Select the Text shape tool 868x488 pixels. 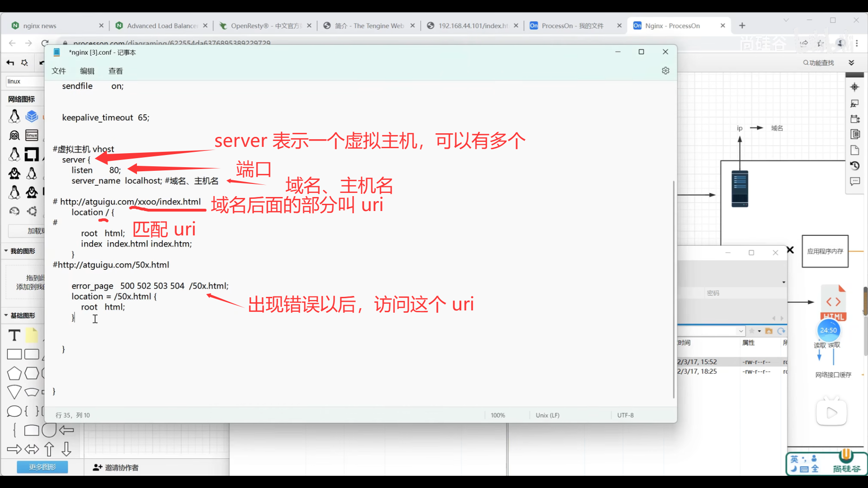tap(14, 335)
